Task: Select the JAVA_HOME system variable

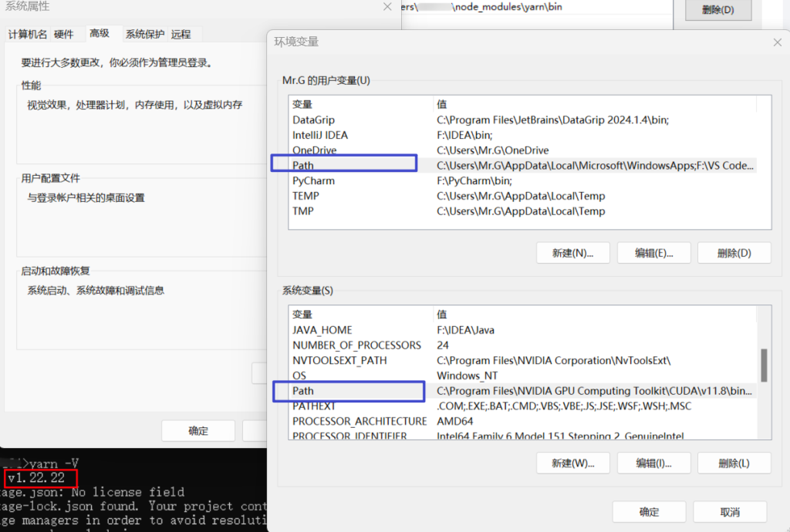Action: 322,329
